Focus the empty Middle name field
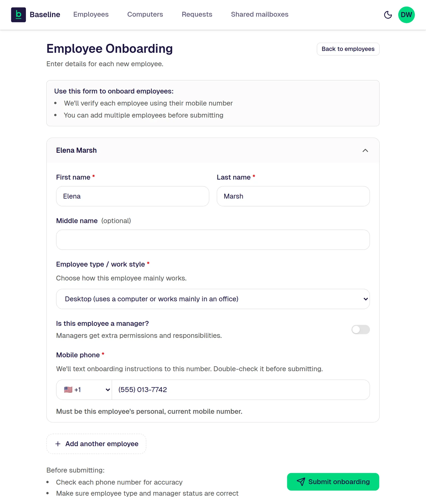This screenshot has height=504, width=426. click(213, 240)
